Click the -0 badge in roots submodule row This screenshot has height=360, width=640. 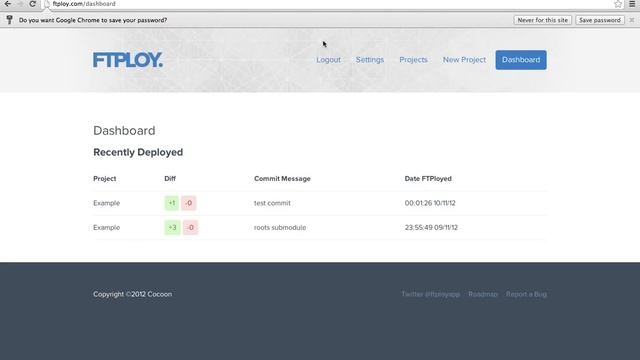coord(190,227)
